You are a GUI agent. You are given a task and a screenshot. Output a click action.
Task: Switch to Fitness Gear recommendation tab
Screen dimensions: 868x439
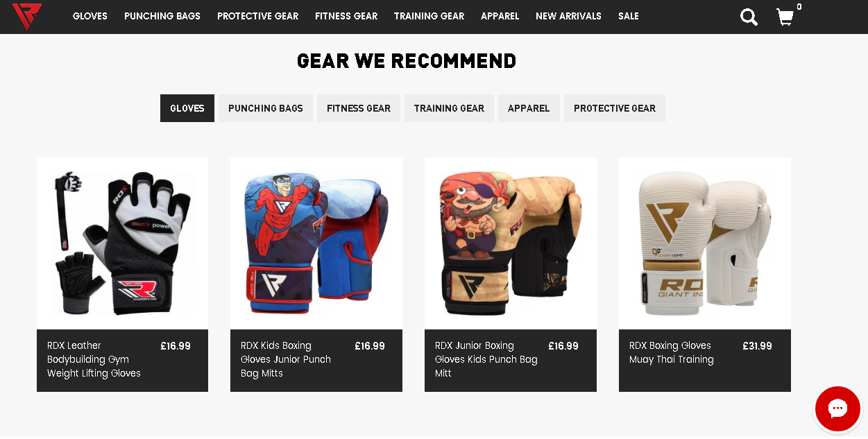point(359,108)
